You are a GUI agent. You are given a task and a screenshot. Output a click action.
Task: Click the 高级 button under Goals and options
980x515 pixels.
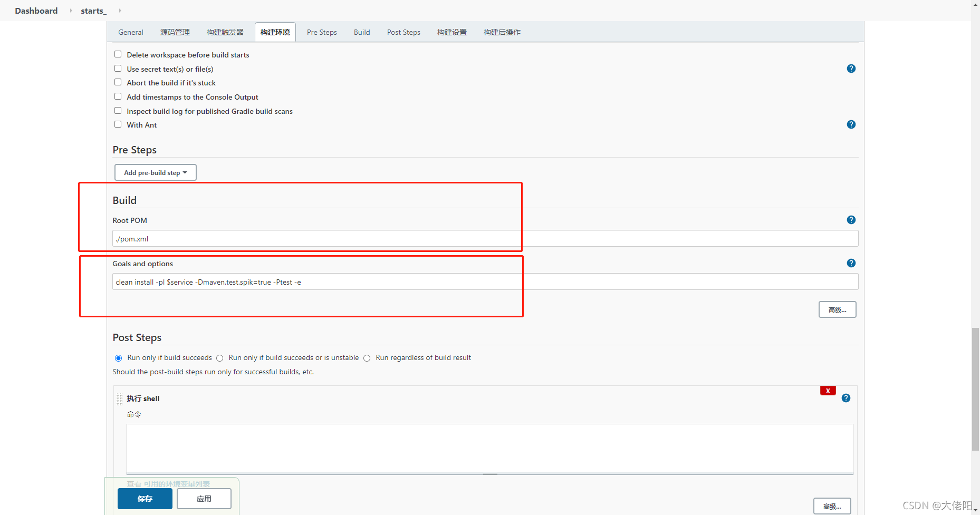click(x=837, y=309)
